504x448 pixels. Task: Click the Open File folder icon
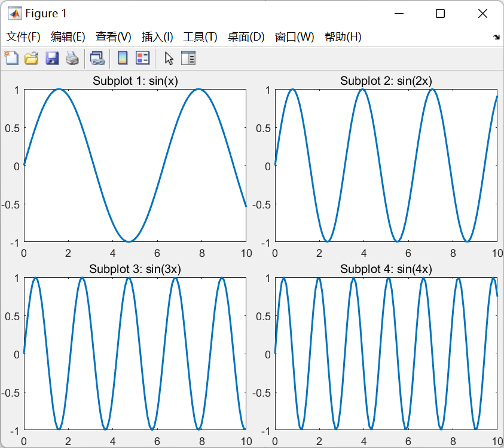pos(32,59)
